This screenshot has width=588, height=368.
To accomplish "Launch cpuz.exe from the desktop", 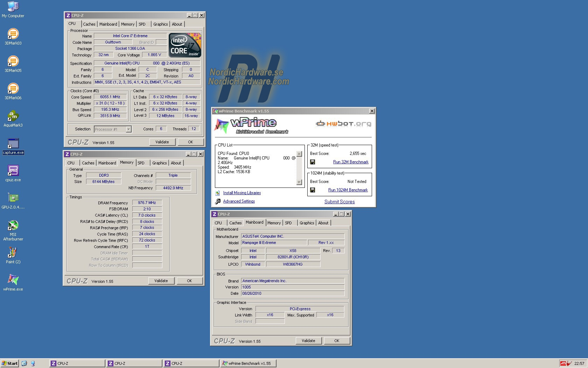I will pos(13,171).
